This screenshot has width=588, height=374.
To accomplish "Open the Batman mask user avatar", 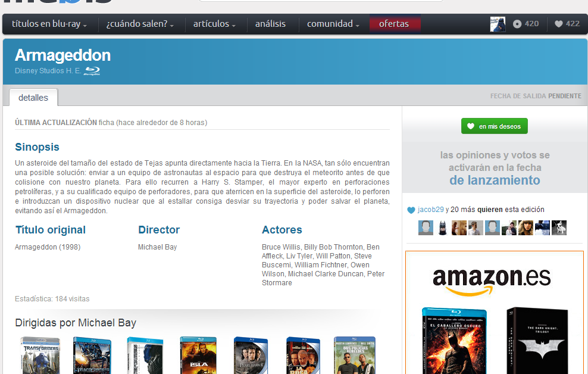I will click(443, 227).
